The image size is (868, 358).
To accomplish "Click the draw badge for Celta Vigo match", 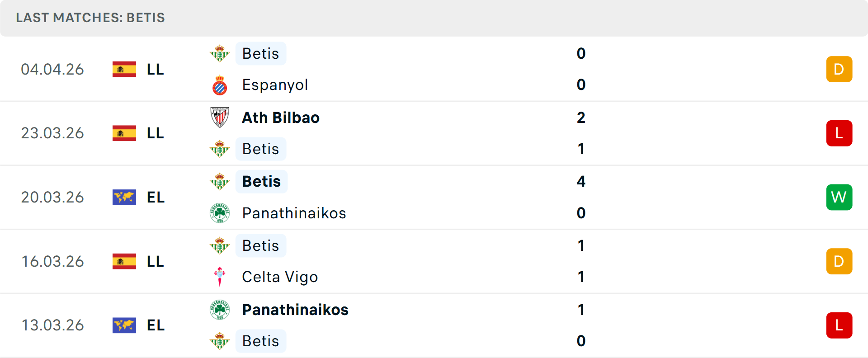I will [x=839, y=261].
